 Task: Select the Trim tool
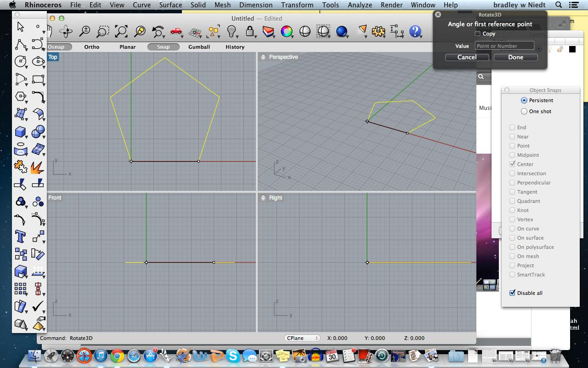tap(20, 184)
